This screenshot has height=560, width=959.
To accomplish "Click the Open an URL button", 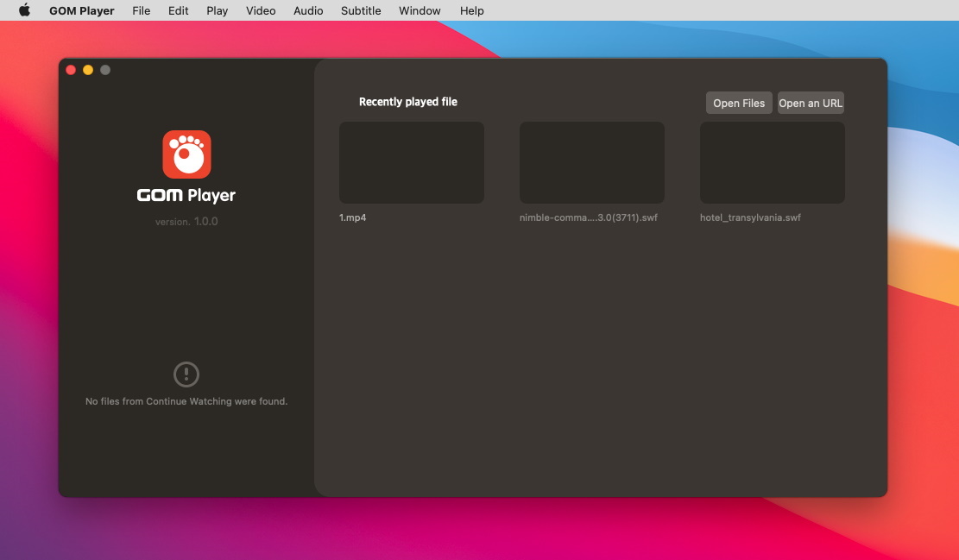I will pos(811,103).
